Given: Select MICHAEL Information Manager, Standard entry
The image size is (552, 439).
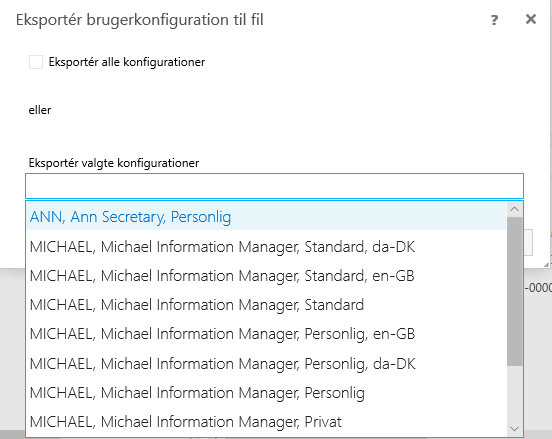Looking at the screenshot, I should click(x=266, y=305).
